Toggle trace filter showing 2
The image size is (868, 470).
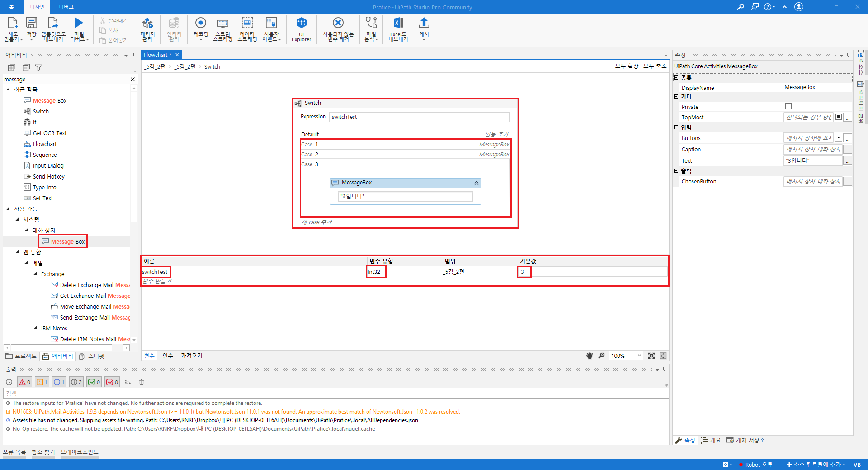pyautogui.click(x=76, y=382)
